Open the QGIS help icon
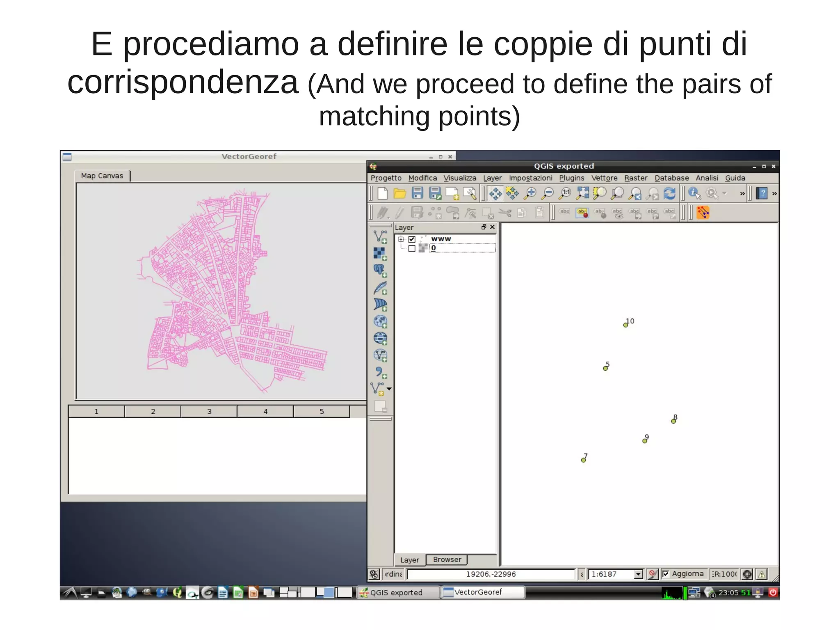Image resolution: width=840 pixels, height=630 pixels. pos(762,193)
